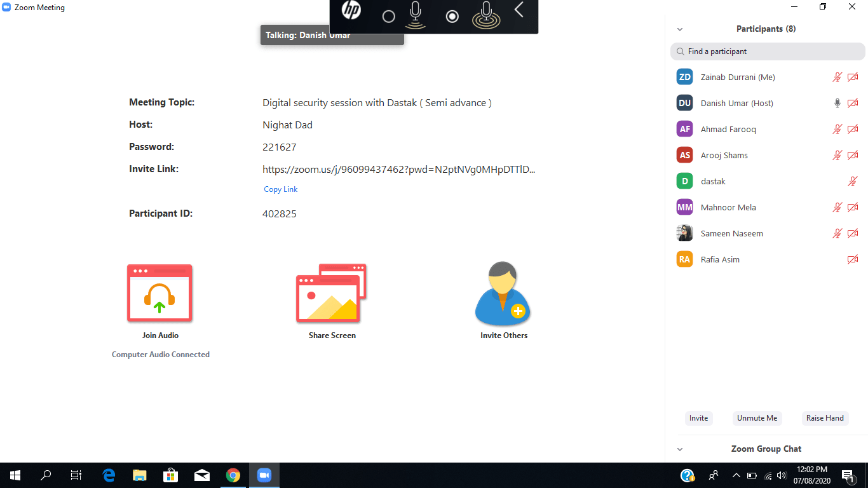Open Google Chrome from the taskbar
Screen dimensions: 868x488
233,475
